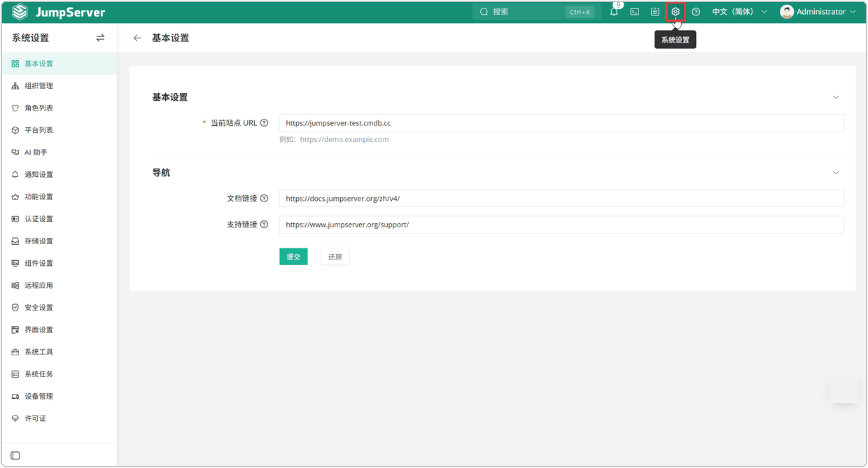Open 设备管理 in the sidebar
The image size is (868, 468).
pyautogui.click(x=59, y=397)
